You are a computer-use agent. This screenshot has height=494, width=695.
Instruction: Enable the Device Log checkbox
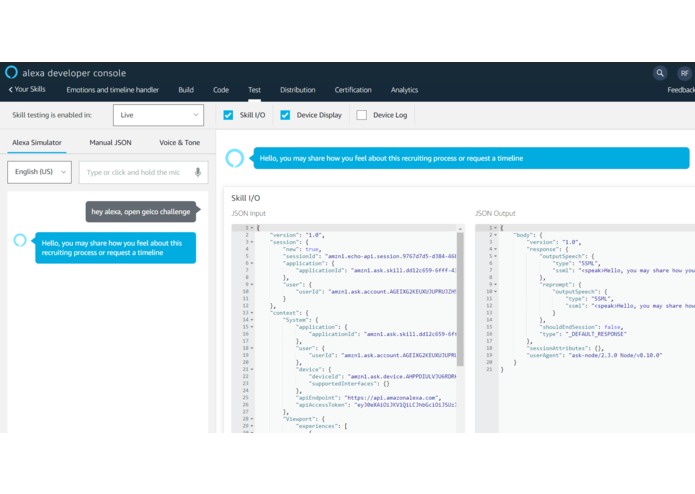tap(362, 115)
